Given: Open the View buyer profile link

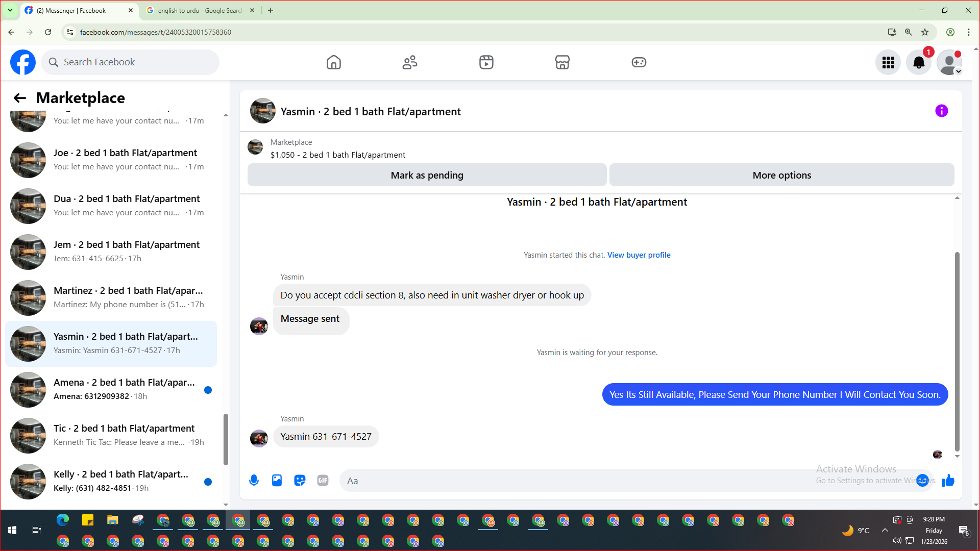Looking at the screenshot, I should pos(639,255).
